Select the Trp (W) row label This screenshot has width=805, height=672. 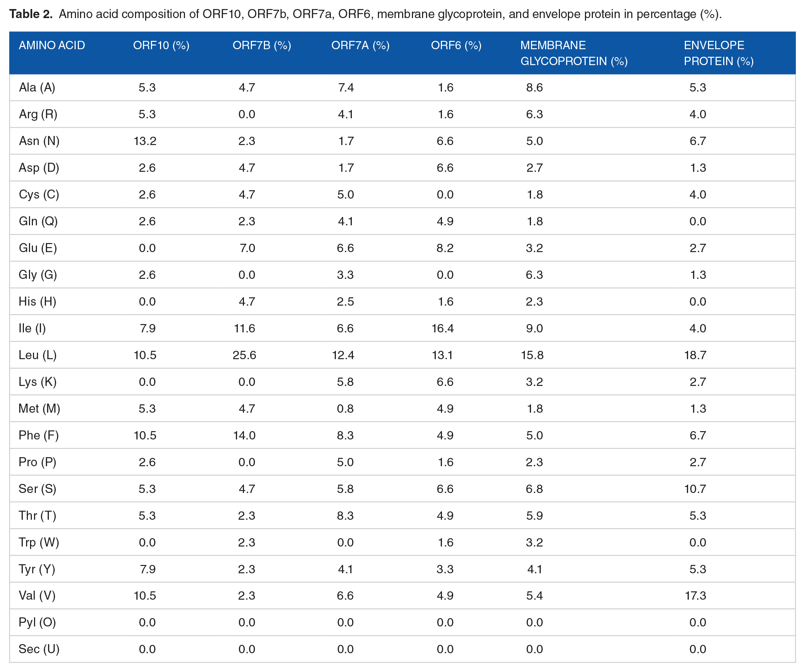[39, 542]
